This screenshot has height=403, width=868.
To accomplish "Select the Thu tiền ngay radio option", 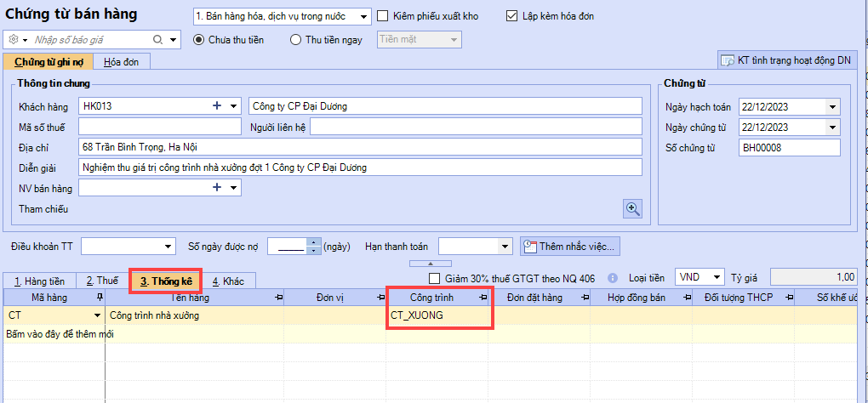I will coord(296,39).
